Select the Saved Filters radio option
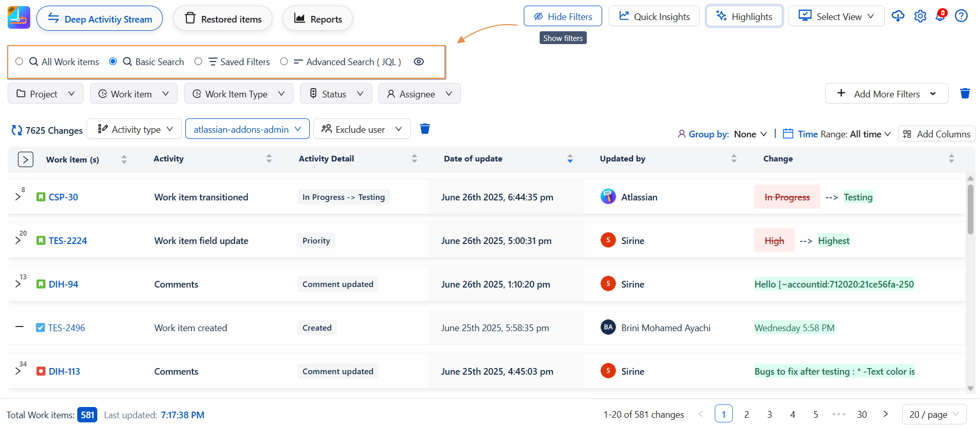 coord(198,62)
